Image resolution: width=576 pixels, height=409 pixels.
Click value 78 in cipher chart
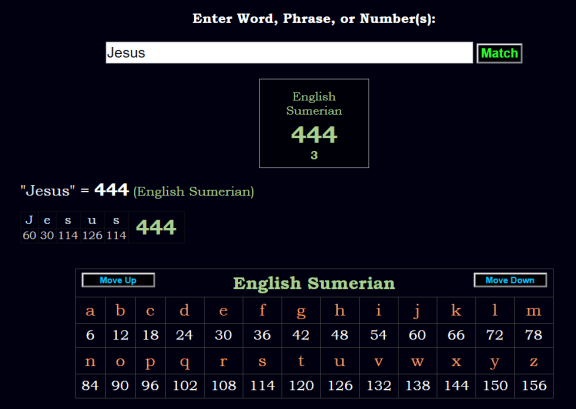pyautogui.click(x=534, y=335)
